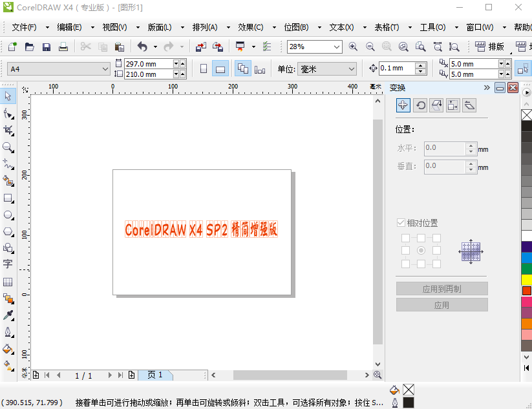Switch transform docker to Skew
Image resolution: width=532 pixels, height=409 pixels.
(x=469, y=105)
